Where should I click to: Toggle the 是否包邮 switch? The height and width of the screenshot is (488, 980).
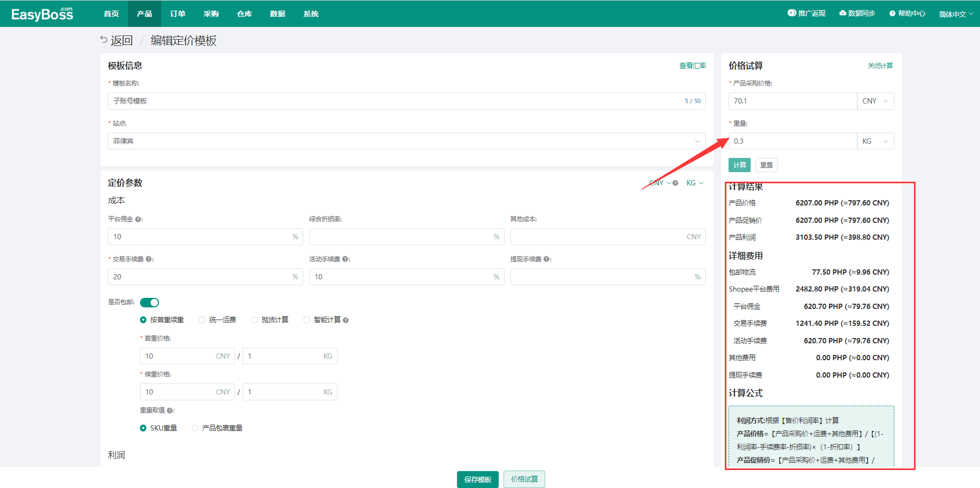coord(150,303)
